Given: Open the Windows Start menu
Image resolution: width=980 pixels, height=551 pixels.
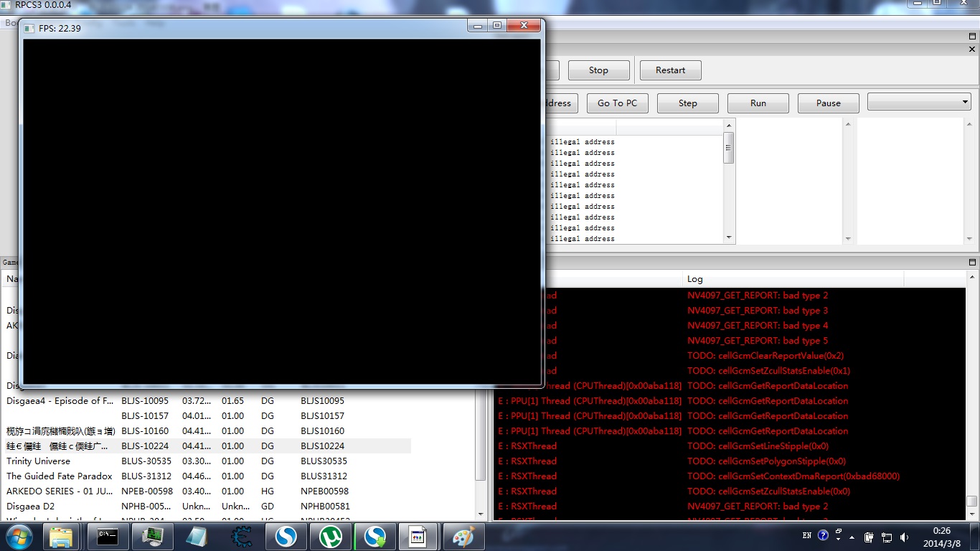Looking at the screenshot, I should [x=19, y=536].
